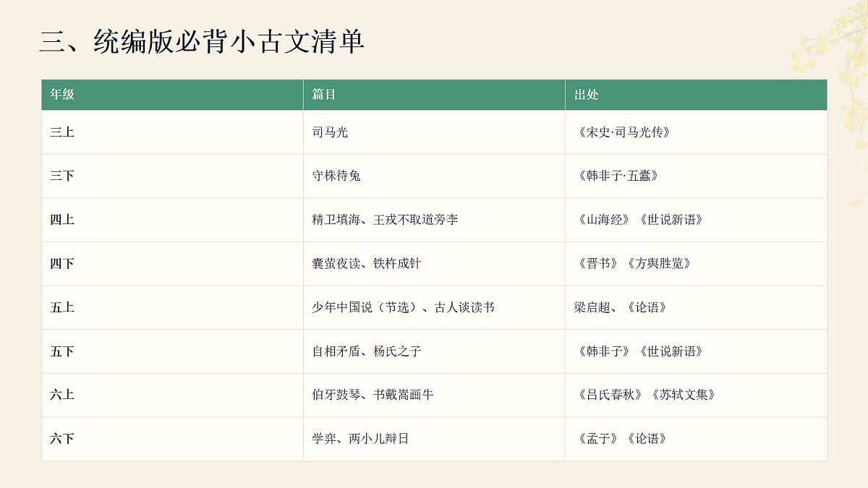Select the 囊萤夜读、铁杵成针 cell
868x488 pixels.
(434, 264)
